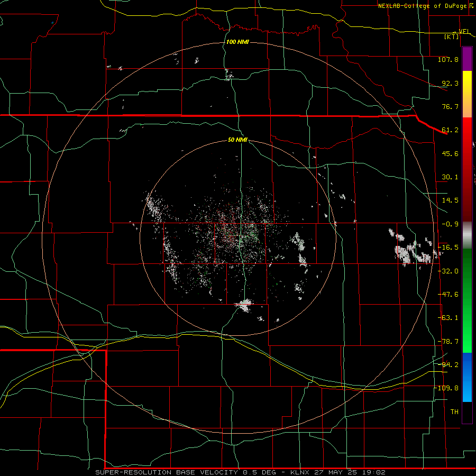
Task: Click the NEXLAB-College of DuPage label
Action: click(x=422, y=6)
